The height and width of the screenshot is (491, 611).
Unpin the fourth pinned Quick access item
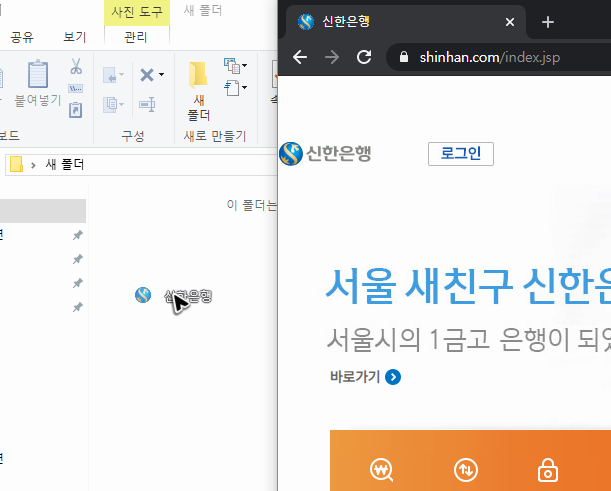(x=78, y=307)
